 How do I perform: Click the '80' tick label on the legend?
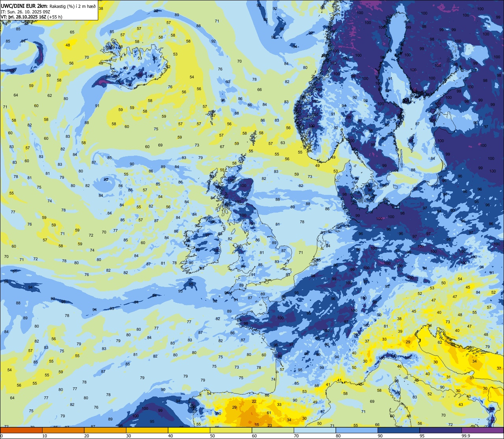pyautogui.click(x=338, y=436)
